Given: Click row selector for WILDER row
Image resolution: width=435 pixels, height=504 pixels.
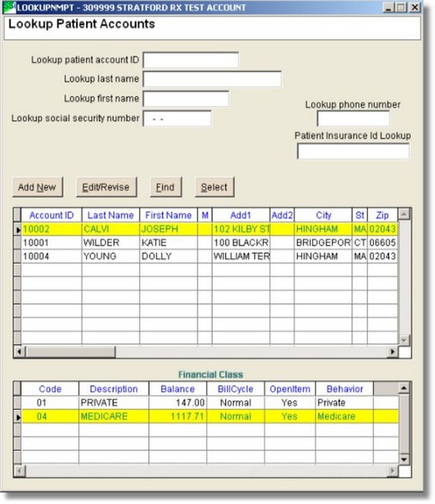Looking at the screenshot, I should coord(17,243).
